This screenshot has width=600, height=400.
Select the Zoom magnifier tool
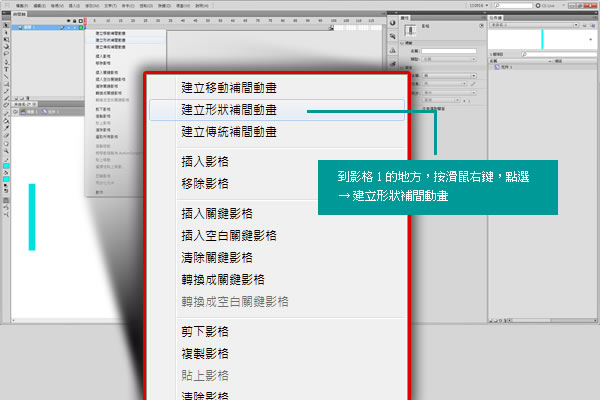point(6,152)
